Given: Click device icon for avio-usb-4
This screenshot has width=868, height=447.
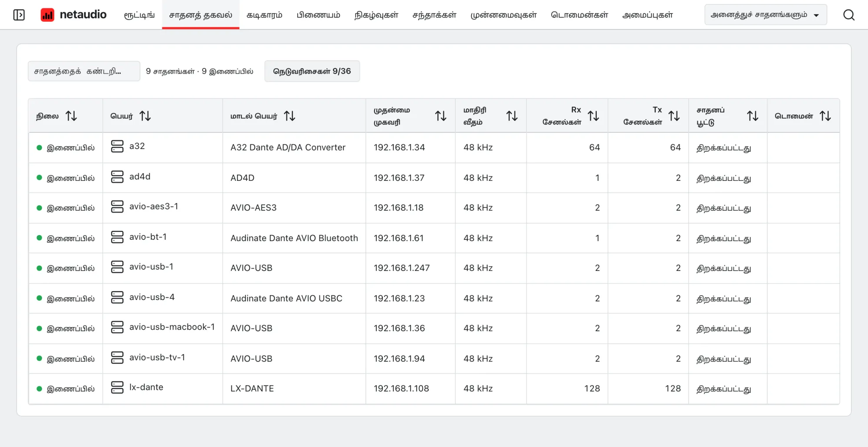Looking at the screenshot, I should click(117, 297).
